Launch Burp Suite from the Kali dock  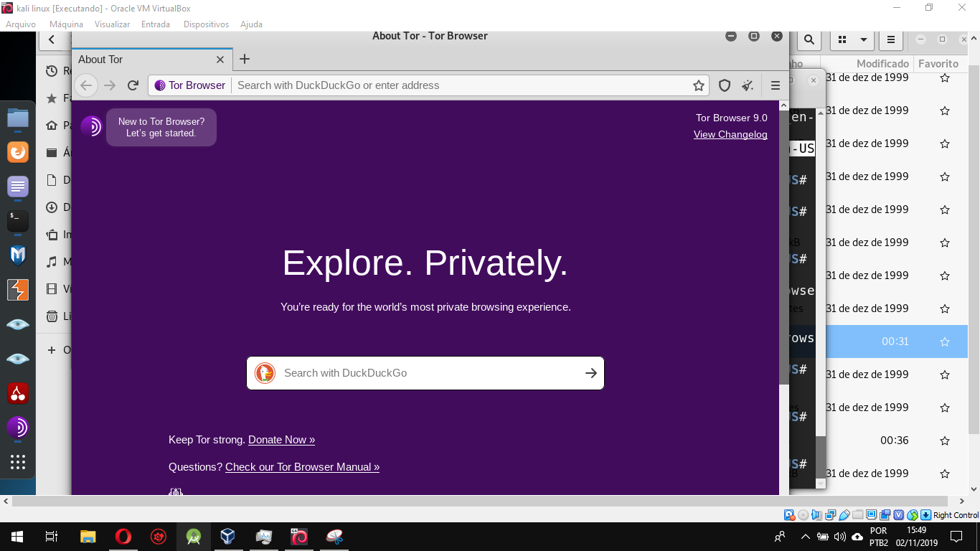click(18, 290)
